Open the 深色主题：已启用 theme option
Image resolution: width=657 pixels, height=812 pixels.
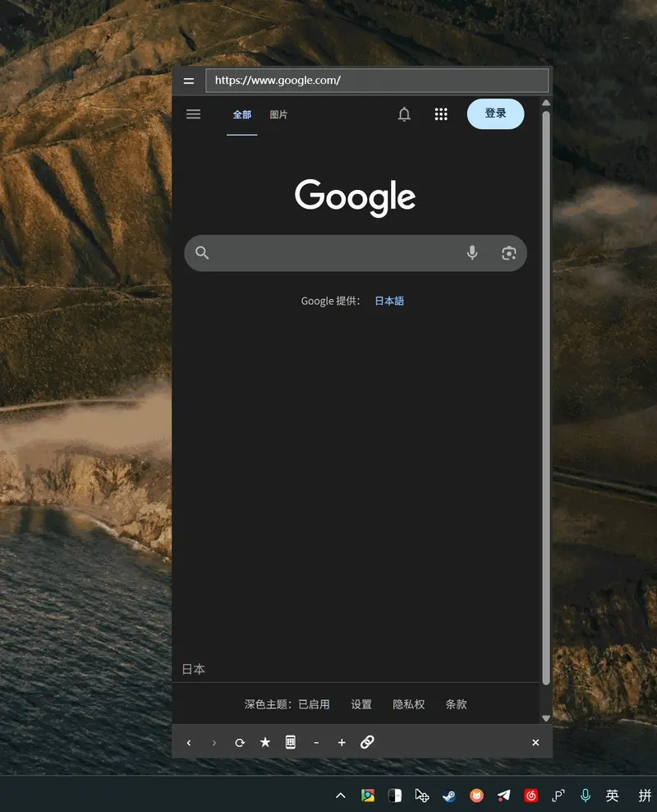pos(287,704)
